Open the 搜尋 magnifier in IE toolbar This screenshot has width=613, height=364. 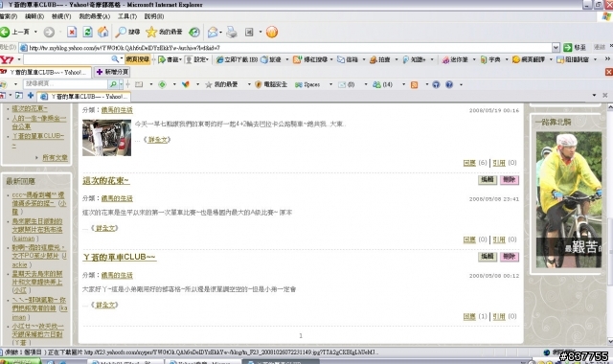(127, 32)
